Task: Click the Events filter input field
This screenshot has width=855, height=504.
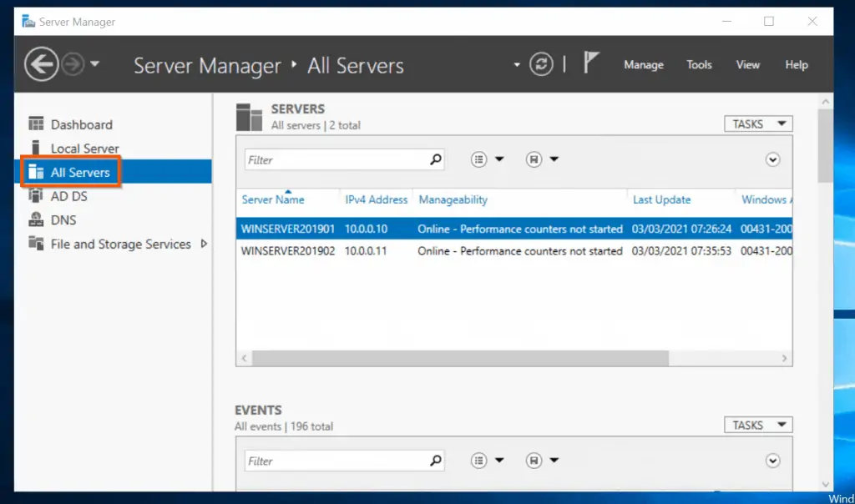Action: [x=337, y=461]
